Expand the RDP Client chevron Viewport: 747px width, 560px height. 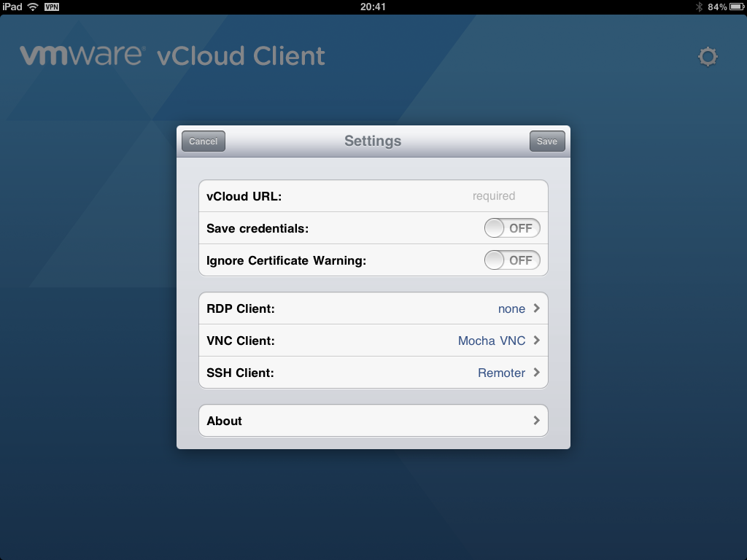536,308
